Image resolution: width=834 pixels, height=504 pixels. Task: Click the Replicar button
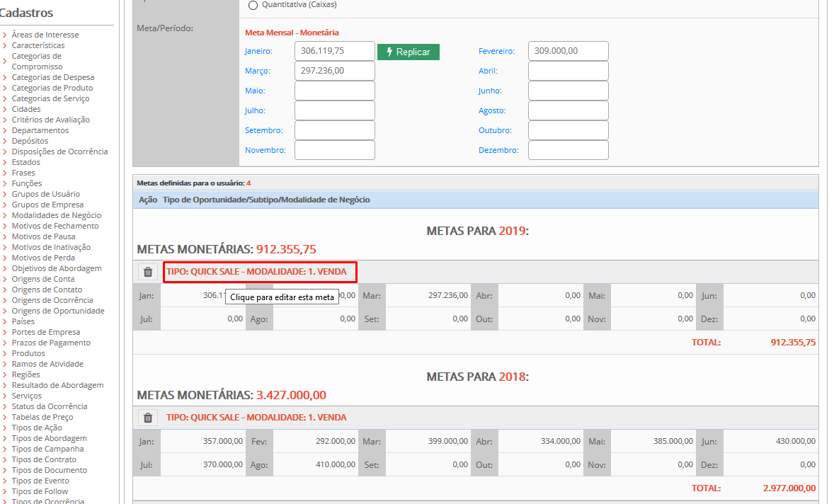[409, 52]
